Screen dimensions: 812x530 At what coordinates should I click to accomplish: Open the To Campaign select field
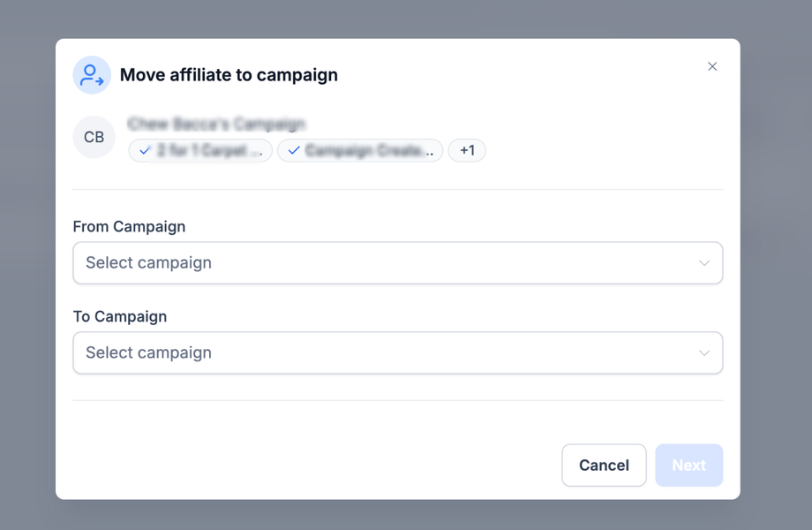(x=397, y=352)
